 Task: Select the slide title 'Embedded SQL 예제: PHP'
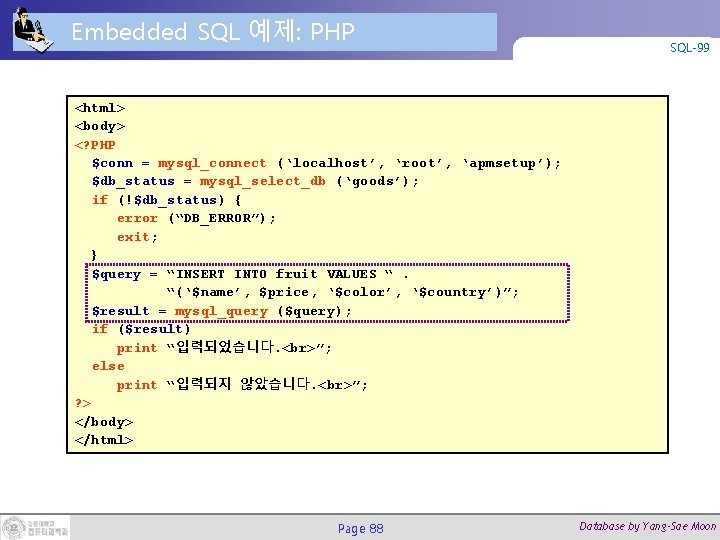click(x=213, y=32)
